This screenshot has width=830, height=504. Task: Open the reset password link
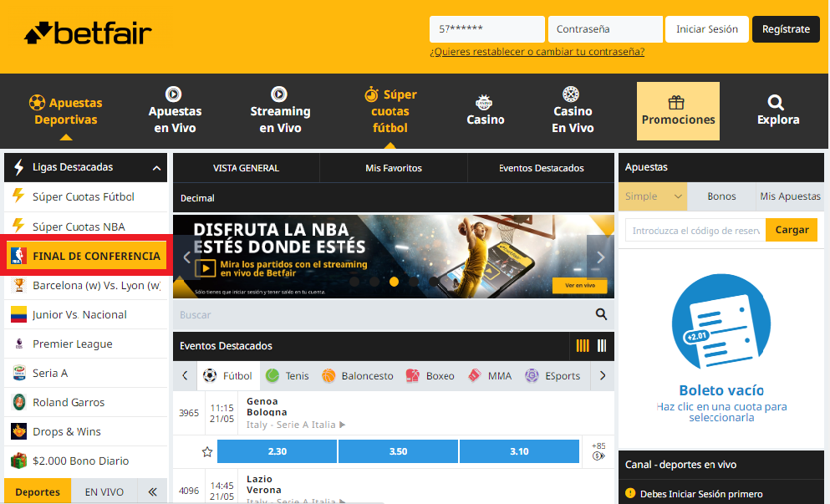point(537,52)
